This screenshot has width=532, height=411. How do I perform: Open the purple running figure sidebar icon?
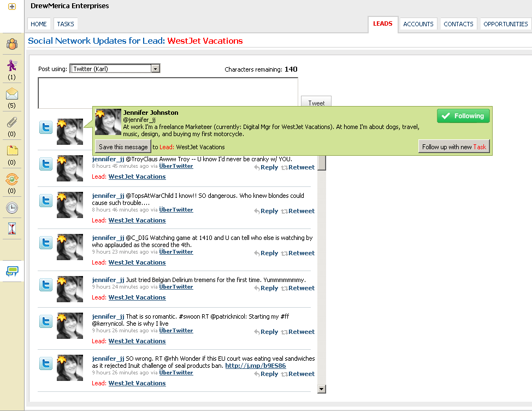pos(12,66)
